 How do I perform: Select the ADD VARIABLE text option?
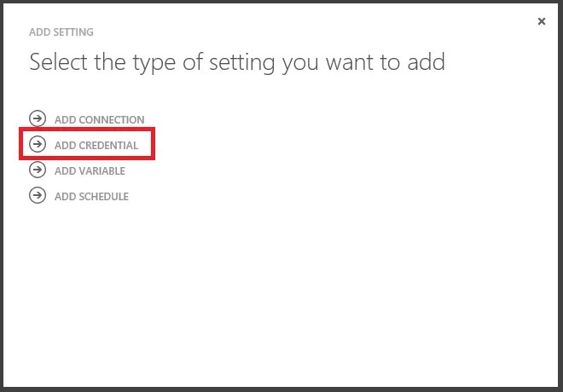(x=90, y=171)
